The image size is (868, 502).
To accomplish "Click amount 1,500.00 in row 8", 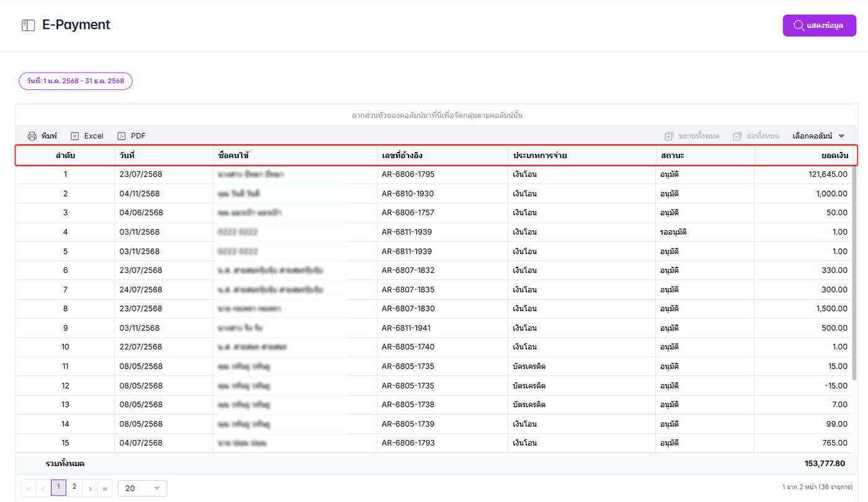I will tap(831, 308).
